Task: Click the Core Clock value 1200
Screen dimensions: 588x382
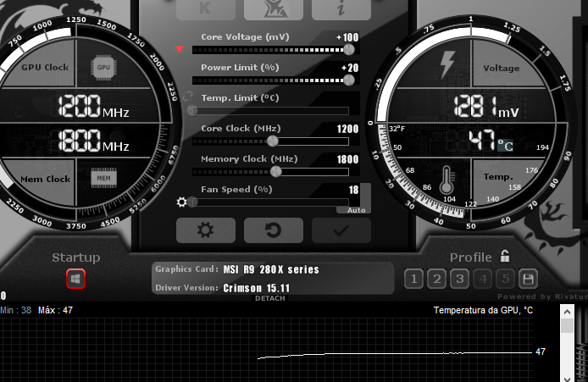Action: [x=347, y=129]
